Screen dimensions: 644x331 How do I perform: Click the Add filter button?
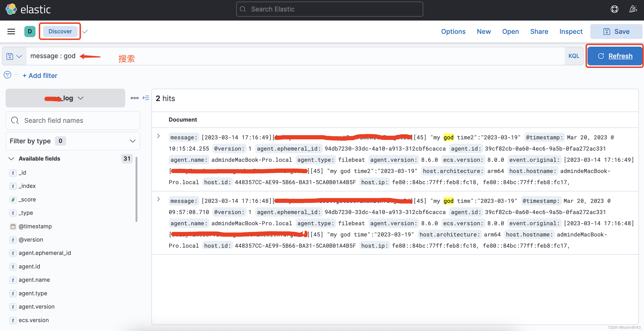[x=40, y=75]
